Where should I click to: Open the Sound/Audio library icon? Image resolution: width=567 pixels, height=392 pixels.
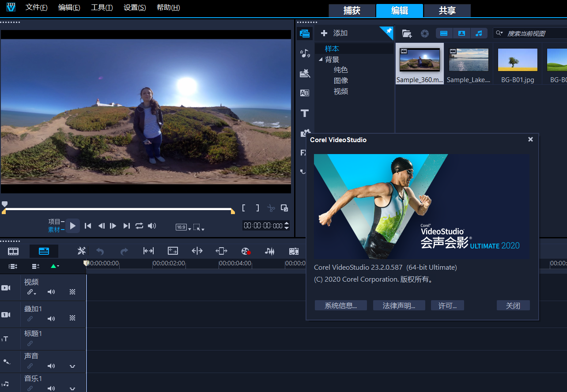(x=305, y=53)
